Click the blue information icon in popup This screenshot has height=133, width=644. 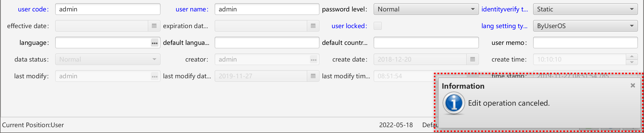point(454,103)
